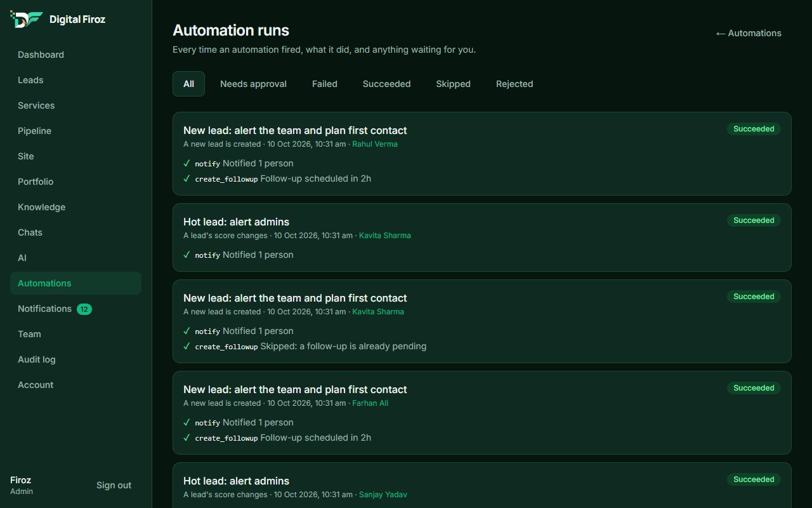
Task: Select the All filter tab
Action: point(188,84)
